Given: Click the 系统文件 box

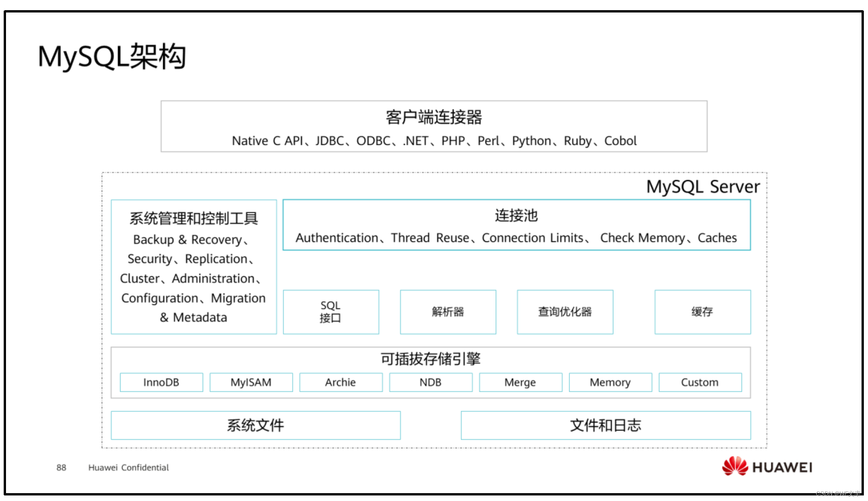Looking at the screenshot, I should pyautogui.click(x=256, y=425).
